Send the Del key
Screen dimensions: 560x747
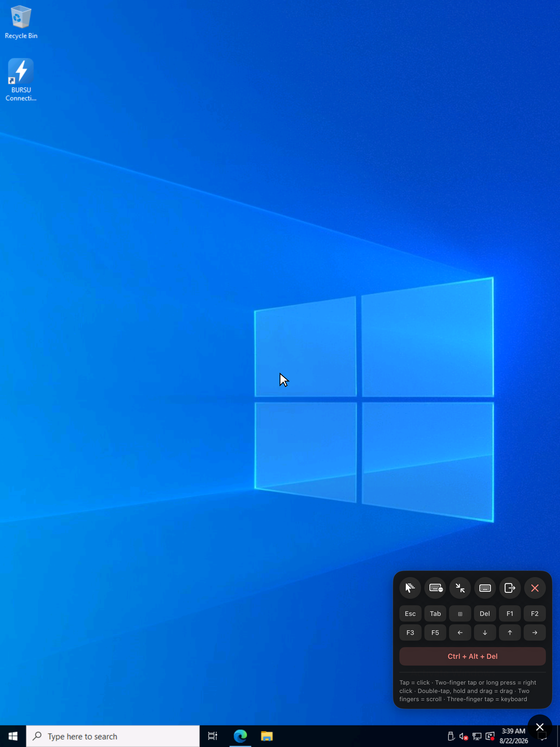485,614
